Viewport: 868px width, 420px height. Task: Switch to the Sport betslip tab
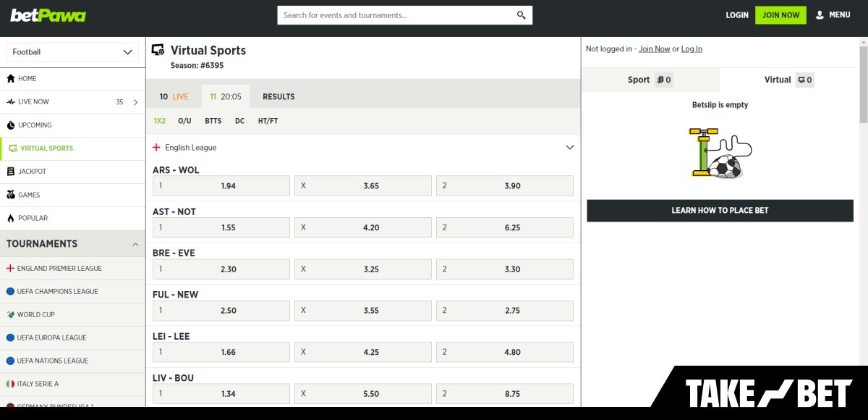(650, 80)
